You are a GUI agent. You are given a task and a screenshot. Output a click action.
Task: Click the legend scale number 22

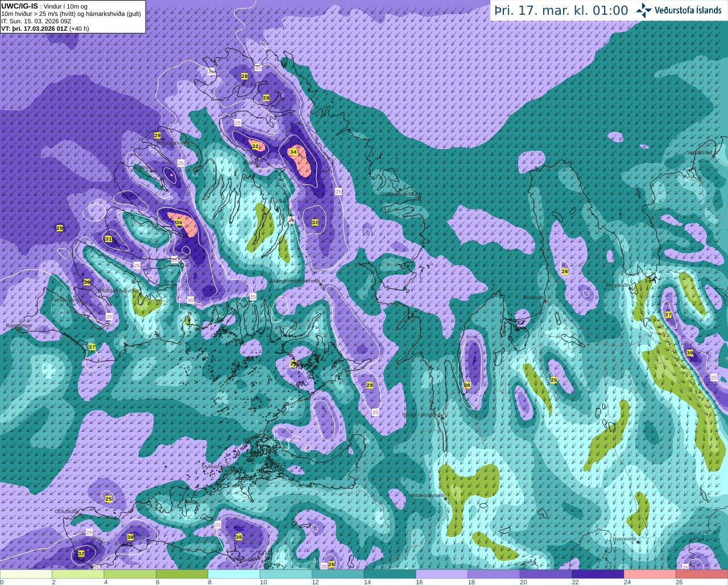(x=575, y=582)
